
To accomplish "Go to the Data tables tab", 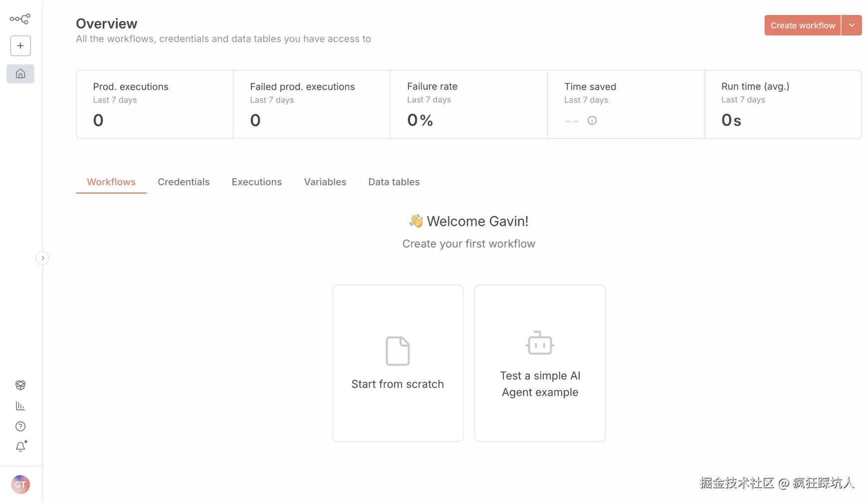I will click(x=394, y=182).
